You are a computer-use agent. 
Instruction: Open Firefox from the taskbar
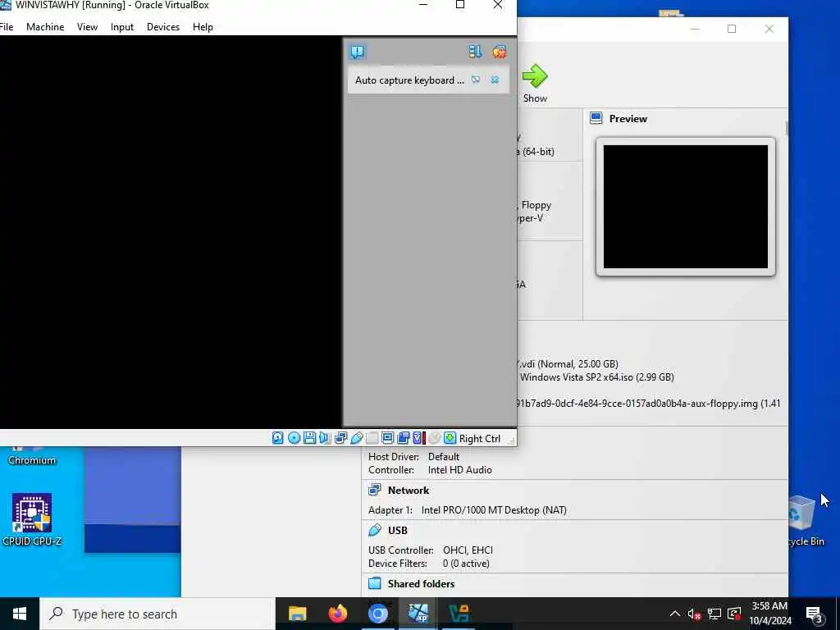(x=337, y=614)
